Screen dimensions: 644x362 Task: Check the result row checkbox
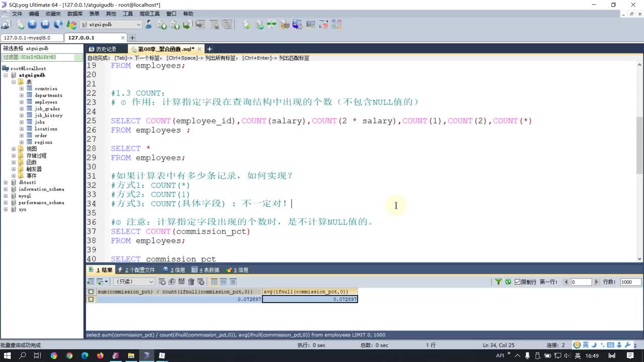pyautogui.click(x=91, y=299)
